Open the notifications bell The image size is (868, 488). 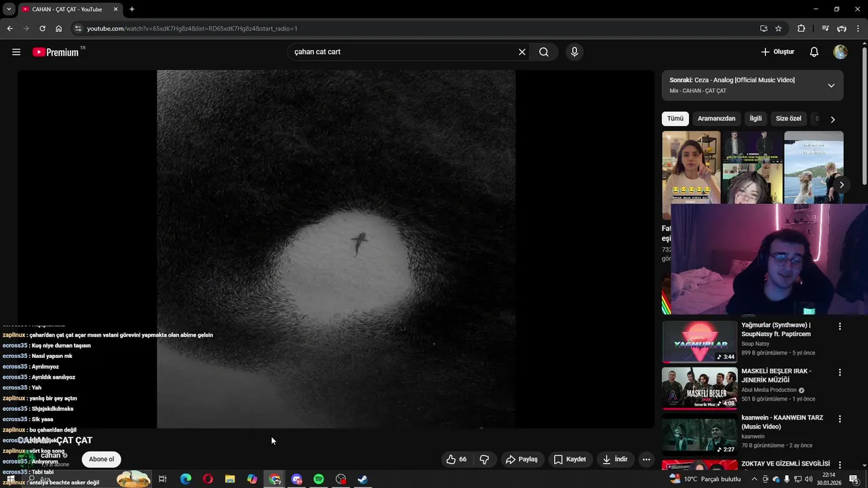coord(814,52)
